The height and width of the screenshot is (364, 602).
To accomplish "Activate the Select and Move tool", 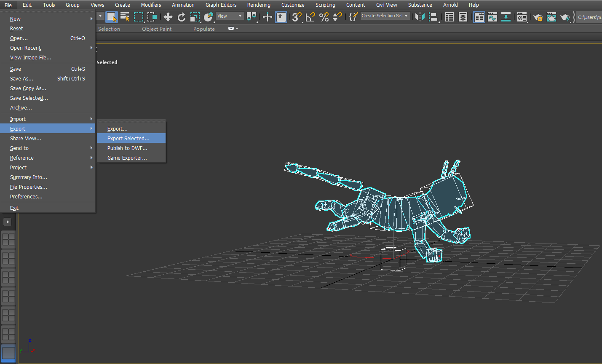I will [168, 17].
